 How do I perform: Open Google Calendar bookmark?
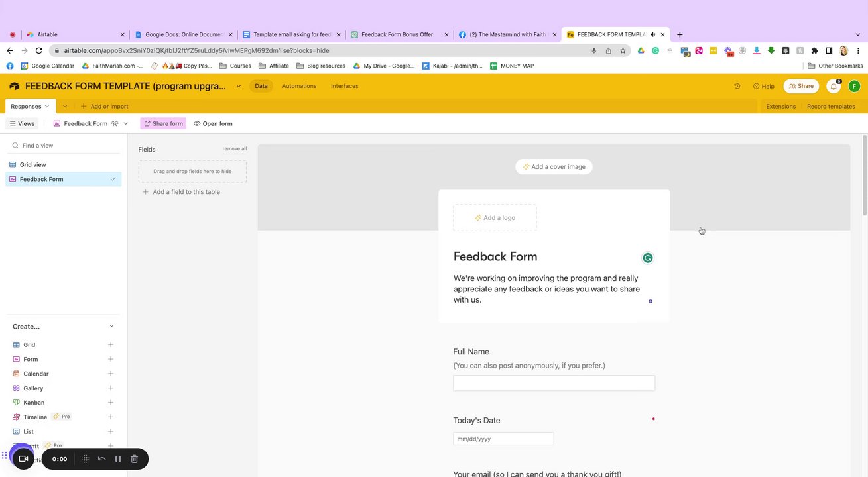click(x=47, y=66)
